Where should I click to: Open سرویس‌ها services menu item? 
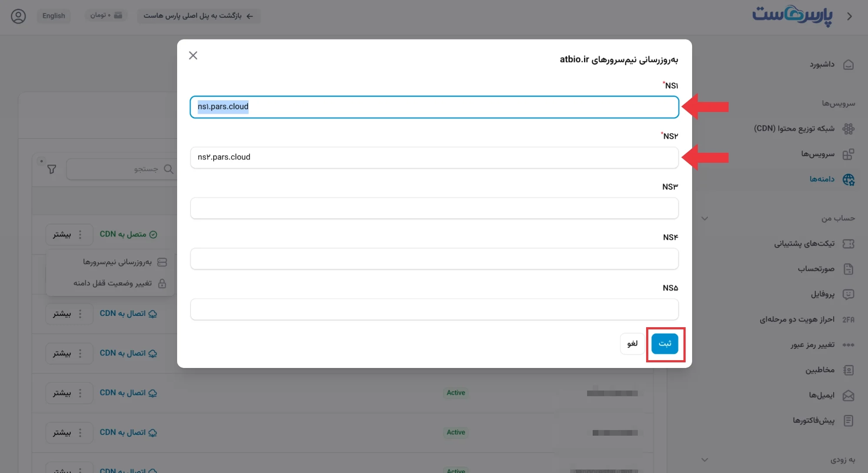pos(818,154)
